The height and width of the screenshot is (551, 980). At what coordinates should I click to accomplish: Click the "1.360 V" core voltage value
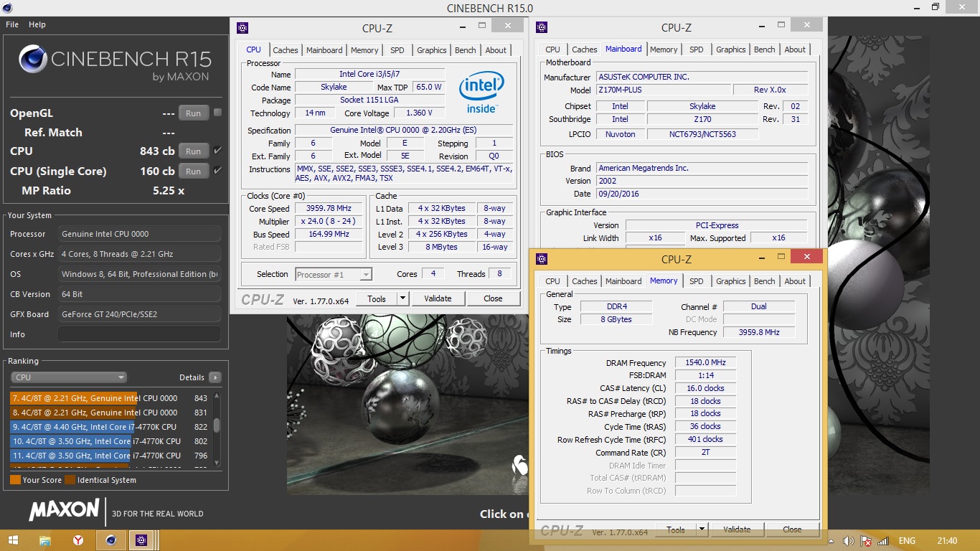click(419, 113)
